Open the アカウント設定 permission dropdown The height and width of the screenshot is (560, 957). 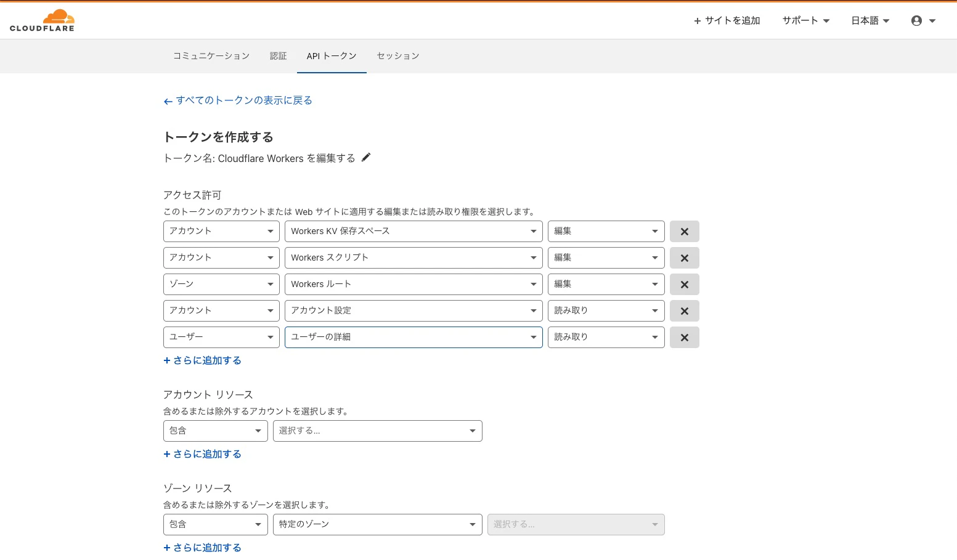[x=413, y=311]
